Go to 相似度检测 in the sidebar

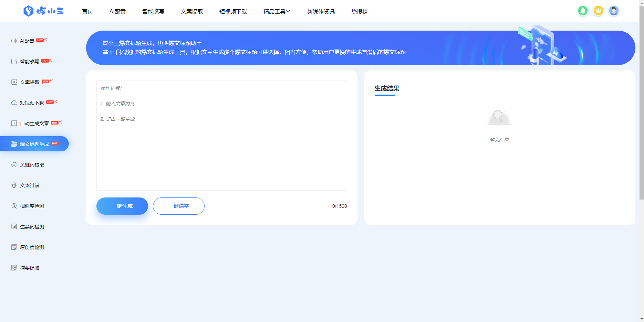32,206
